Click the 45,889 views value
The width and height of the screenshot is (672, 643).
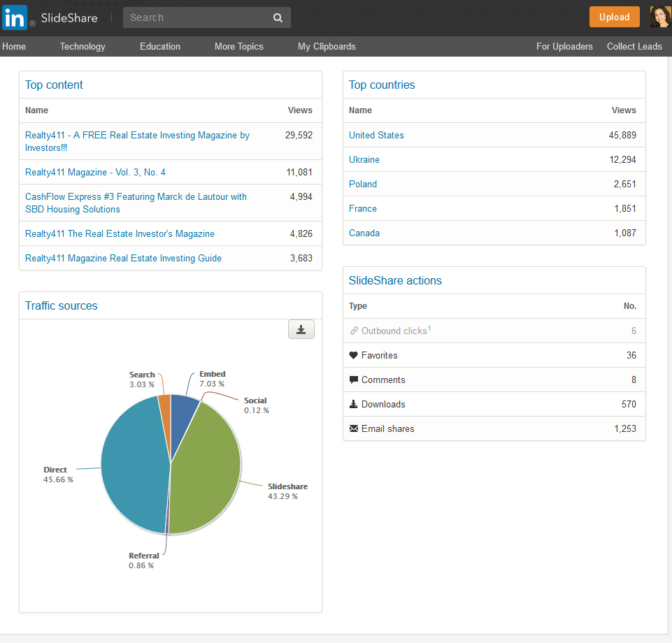(622, 136)
